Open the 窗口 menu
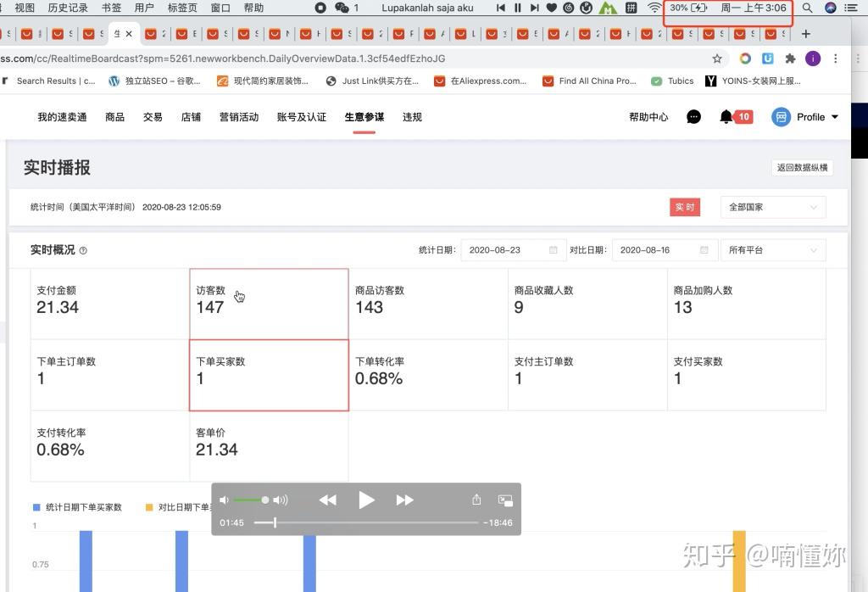The height and width of the screenshot is (592, 868). 220,8
